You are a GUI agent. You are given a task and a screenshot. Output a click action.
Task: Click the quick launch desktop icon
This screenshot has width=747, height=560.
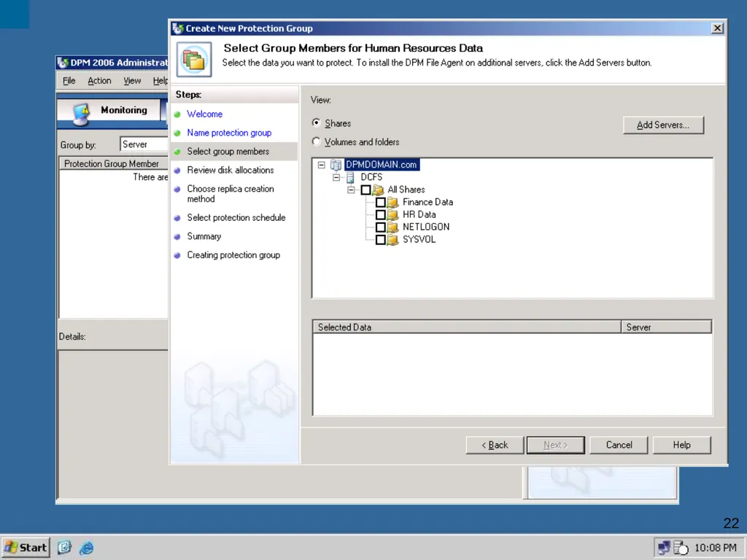click(x=64, y=548)
